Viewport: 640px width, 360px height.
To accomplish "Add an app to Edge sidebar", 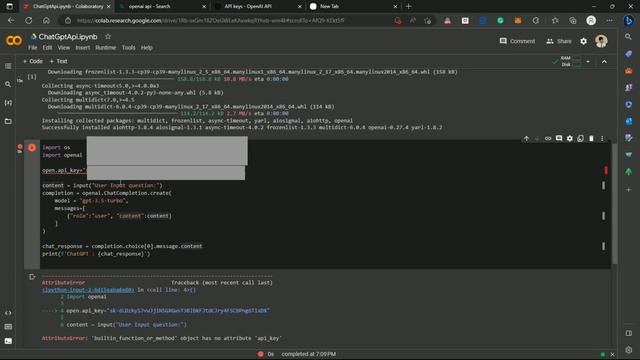I will pos(629,190).
